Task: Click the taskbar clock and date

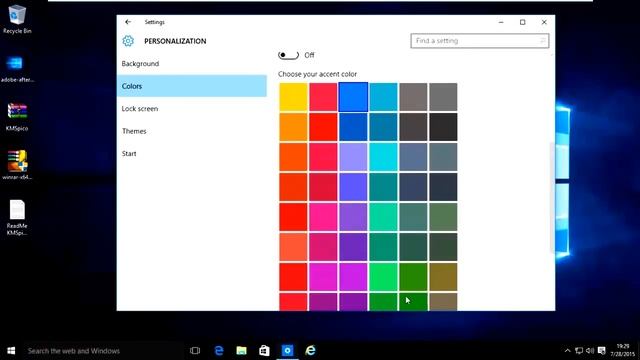Action: point(623,350)
